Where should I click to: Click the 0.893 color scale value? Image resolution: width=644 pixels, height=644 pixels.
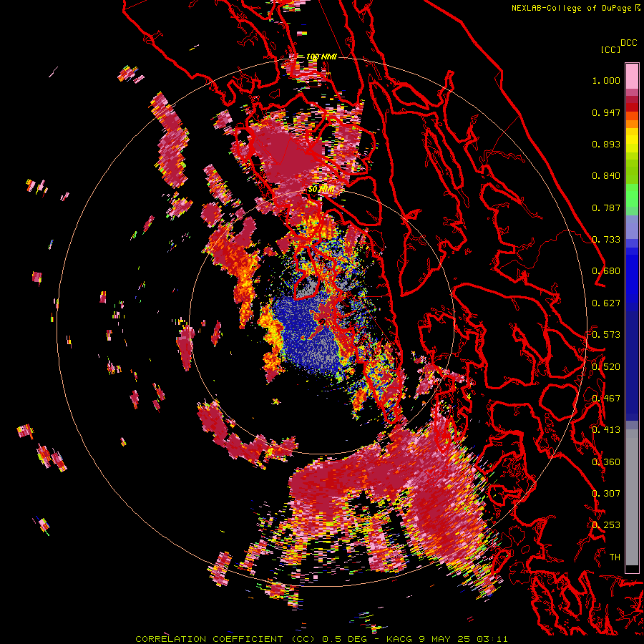(606, 144)
